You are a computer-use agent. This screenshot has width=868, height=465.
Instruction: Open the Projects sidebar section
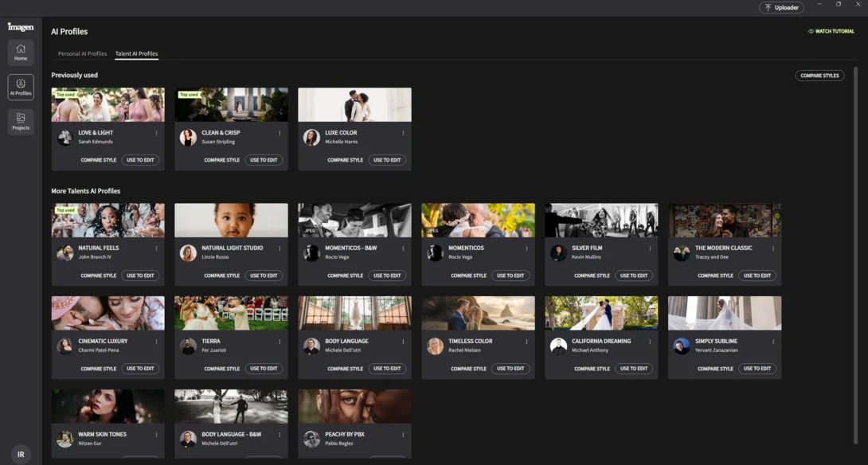coord(21,122)
